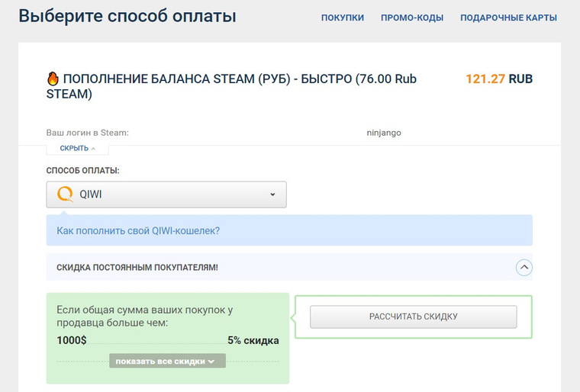Go to ПРОМО-КОДЫ page
The height and width of the screenshot is (392, 580).
click(x=412, y=18)
